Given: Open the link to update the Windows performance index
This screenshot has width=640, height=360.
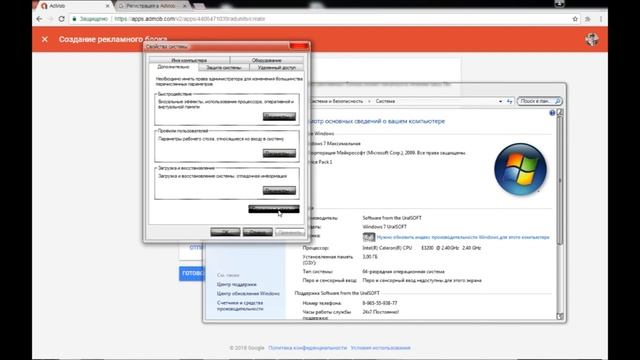Looking at the screenshot, I should click(x=463, y=237).
